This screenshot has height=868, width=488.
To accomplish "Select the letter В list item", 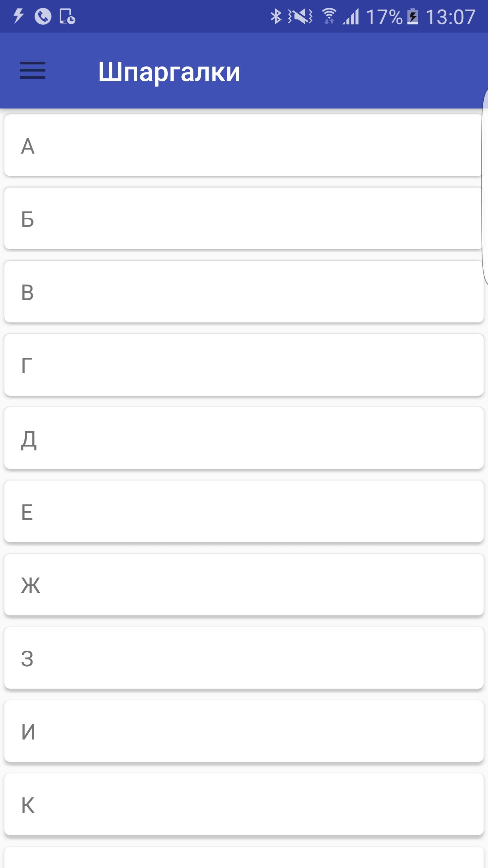I will [243, 292].
